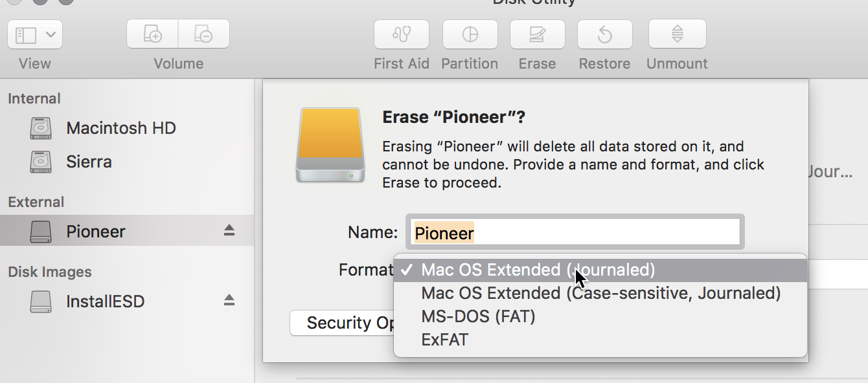Viewport: 868px width, 383px height.
Task: Select Macintosh HD in sidebar
Action: point(120,128)
